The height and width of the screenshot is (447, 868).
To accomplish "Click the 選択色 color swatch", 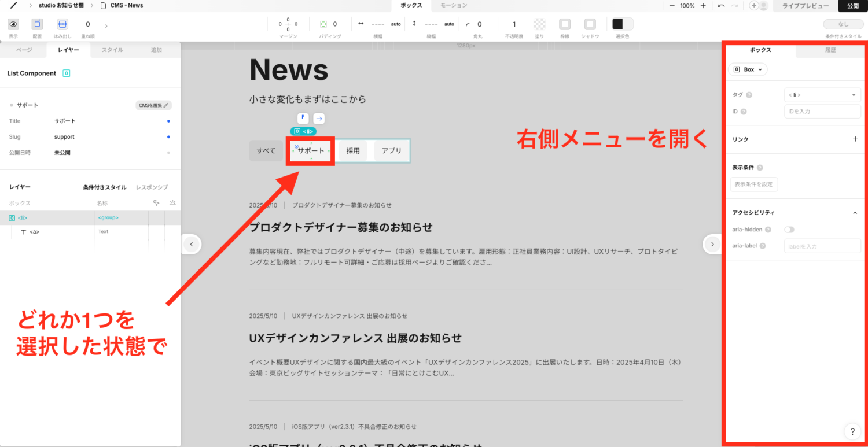I will (x=621, y=24).
